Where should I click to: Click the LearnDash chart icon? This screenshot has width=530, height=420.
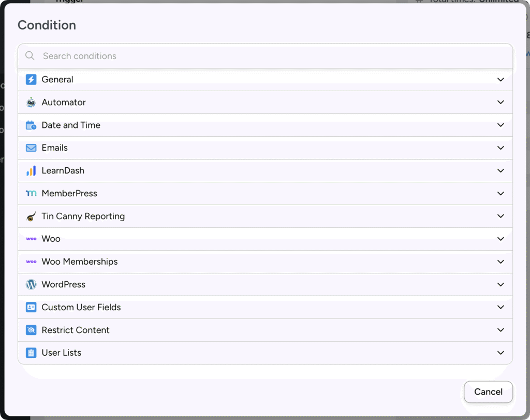(x=32, y=170)
